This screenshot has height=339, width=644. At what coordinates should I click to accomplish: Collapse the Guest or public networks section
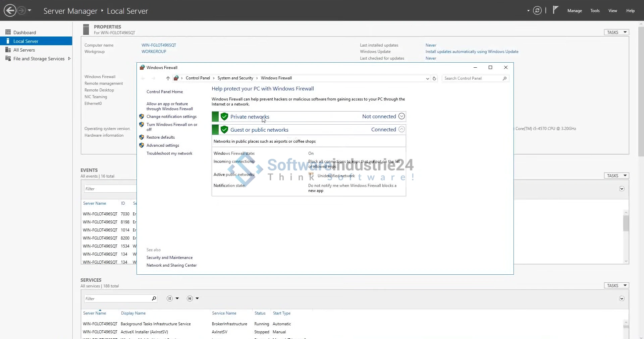[401, 129]
